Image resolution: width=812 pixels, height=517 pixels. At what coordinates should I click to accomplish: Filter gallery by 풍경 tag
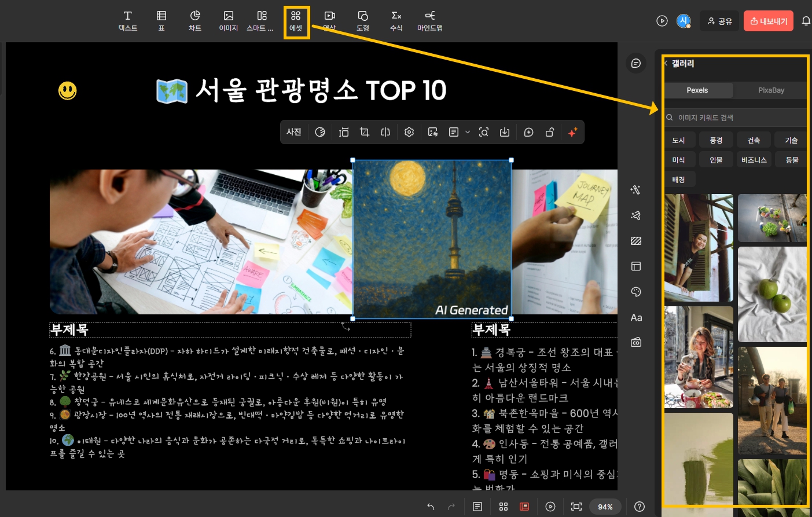pos(716,140)
